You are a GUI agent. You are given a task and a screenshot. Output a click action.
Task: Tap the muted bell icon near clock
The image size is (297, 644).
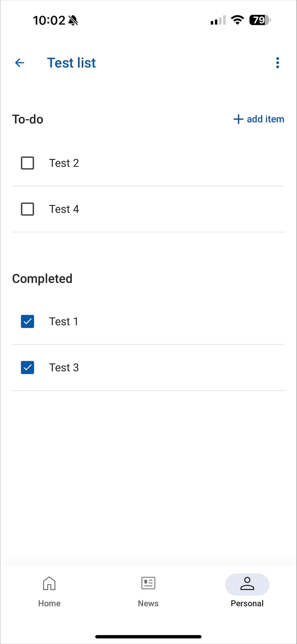(x=73, y=20)
